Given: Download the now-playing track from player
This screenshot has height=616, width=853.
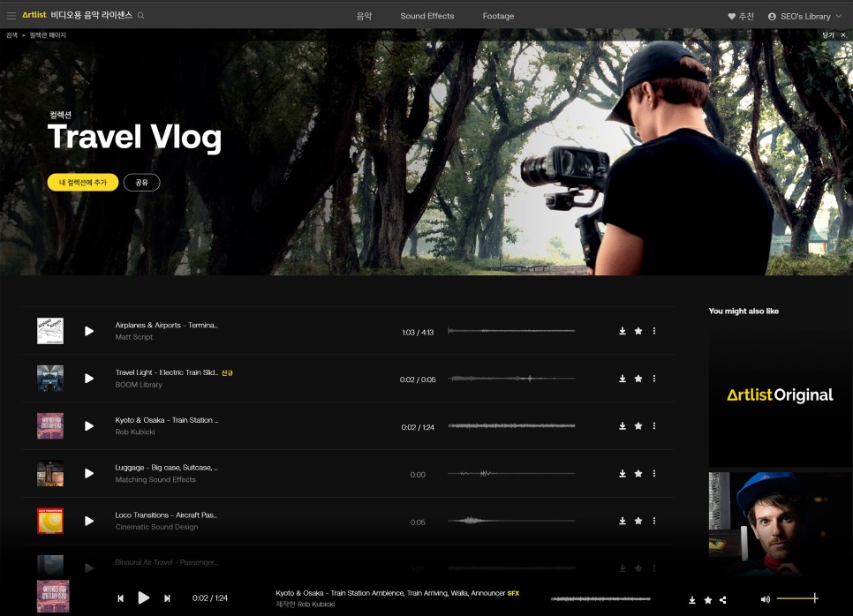Looking at the screenshot, I should coord(692,600).
